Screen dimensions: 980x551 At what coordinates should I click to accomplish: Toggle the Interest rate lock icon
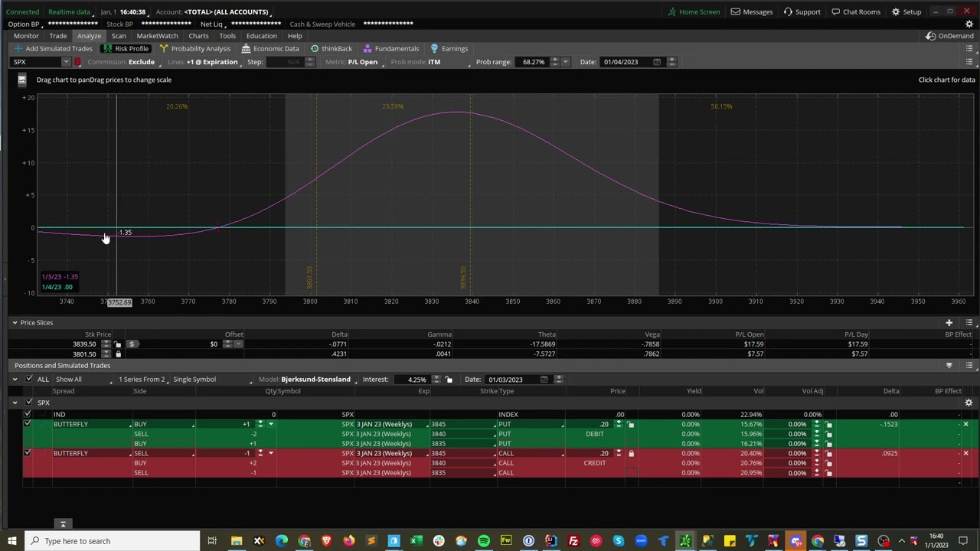coord(449,380)
